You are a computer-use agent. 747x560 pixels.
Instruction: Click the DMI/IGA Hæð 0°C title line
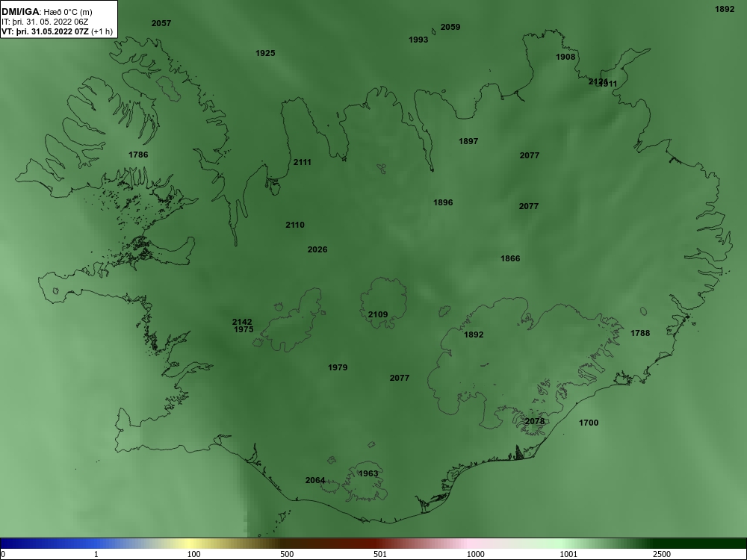(46, 12)
